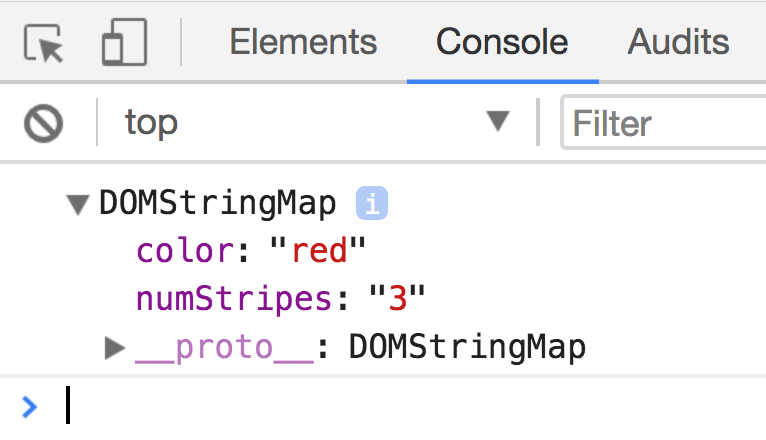Click the DOMStringMap object heading text
766x440 pixels.
point(217,204)
